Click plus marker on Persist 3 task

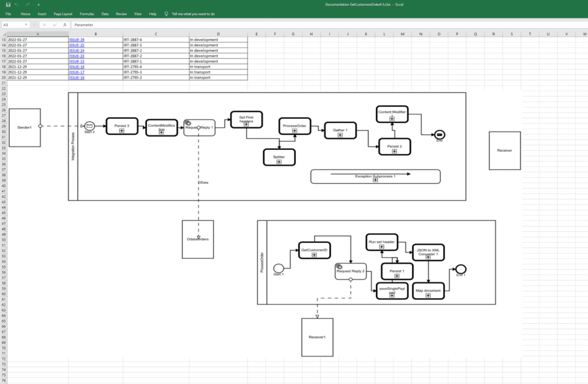(122, 130)
